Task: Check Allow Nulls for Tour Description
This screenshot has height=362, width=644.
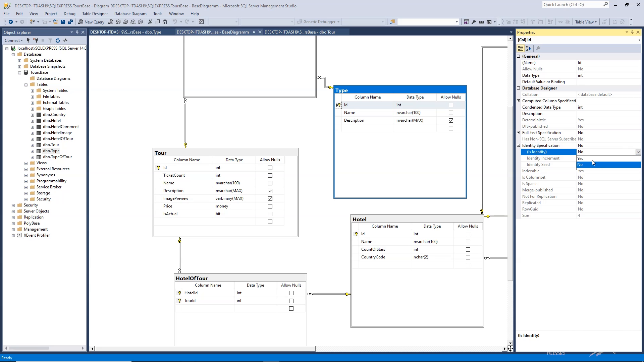Action: coord(270,190)
